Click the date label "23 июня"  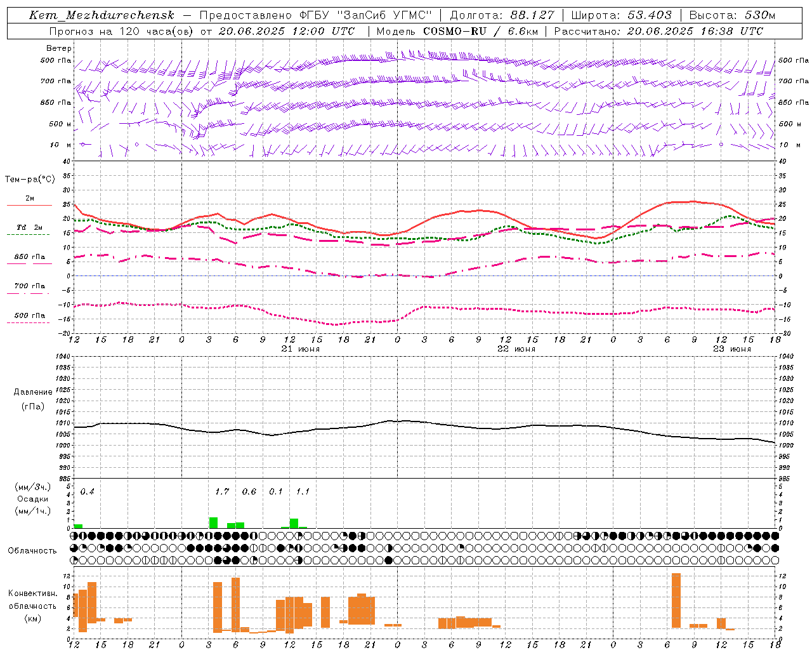(731, 349)
